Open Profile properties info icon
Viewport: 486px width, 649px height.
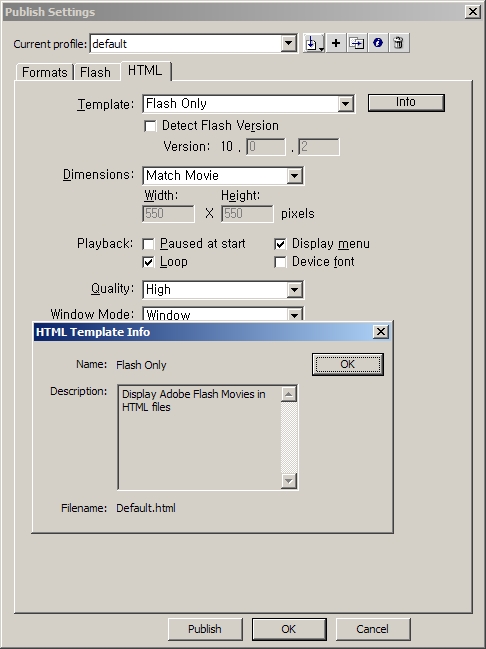[378, 43]
